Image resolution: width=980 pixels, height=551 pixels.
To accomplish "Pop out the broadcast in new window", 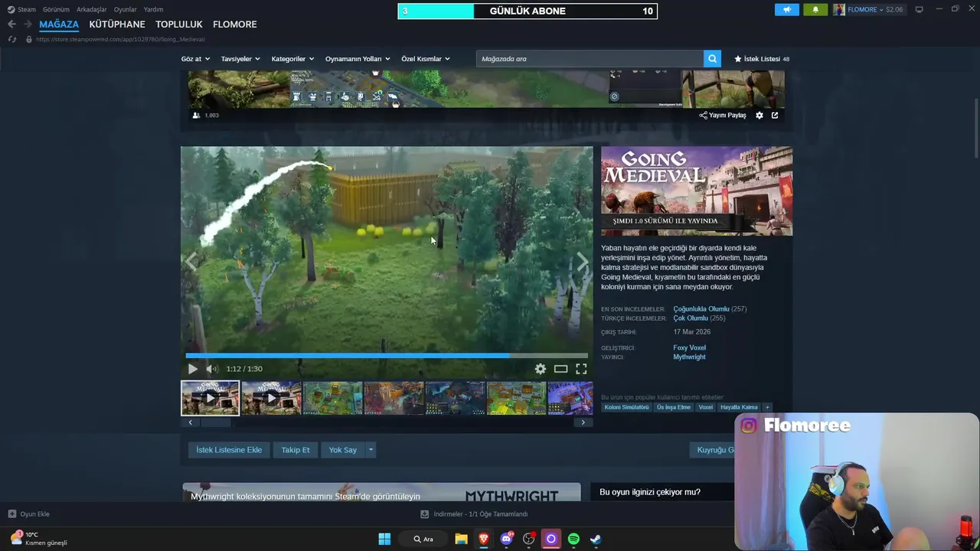I will (x=775, y=116).
